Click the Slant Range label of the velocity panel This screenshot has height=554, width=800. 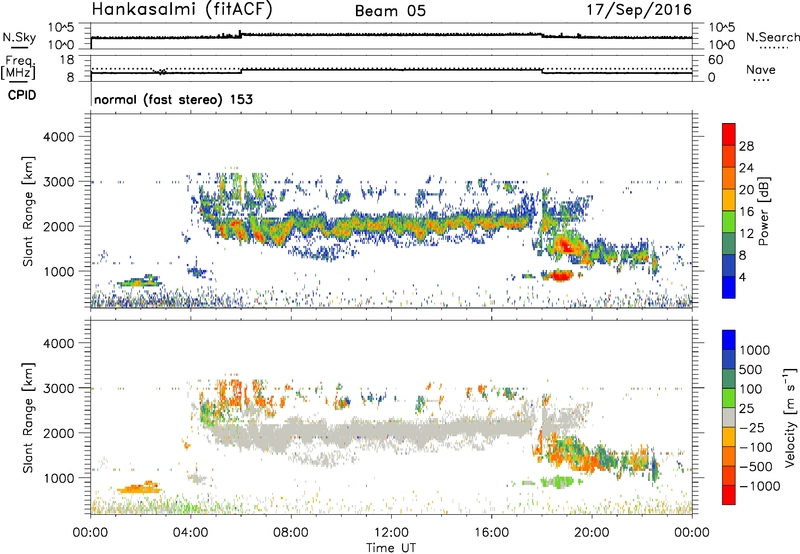pyautogui.click(x=28, y=417)
